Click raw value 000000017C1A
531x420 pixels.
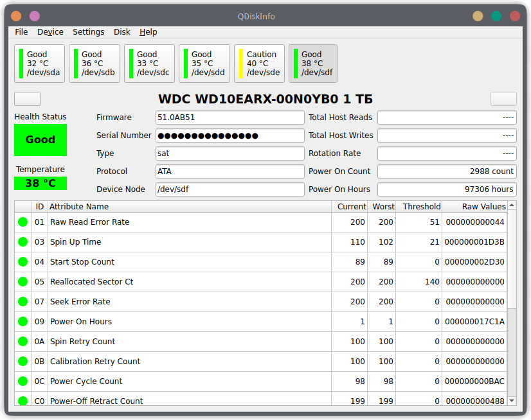click(x=474, y=322)
